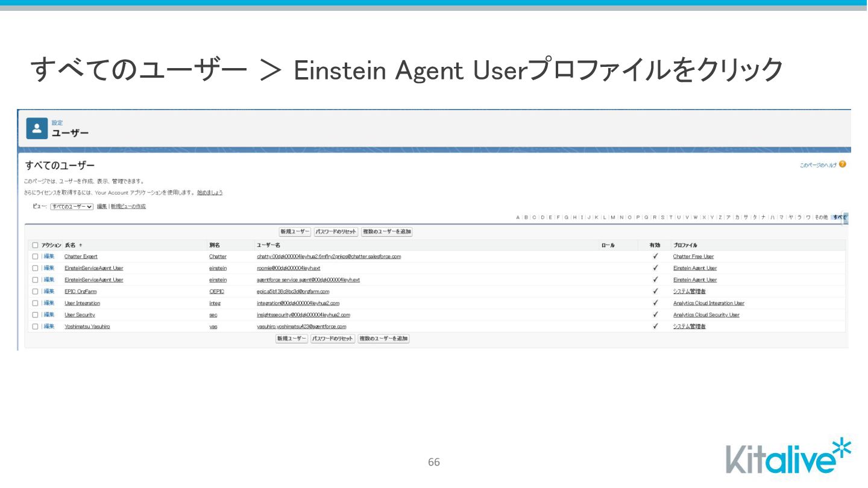Check the User Security row checkbox
The image size is (868, 488).
coord(35,314)
